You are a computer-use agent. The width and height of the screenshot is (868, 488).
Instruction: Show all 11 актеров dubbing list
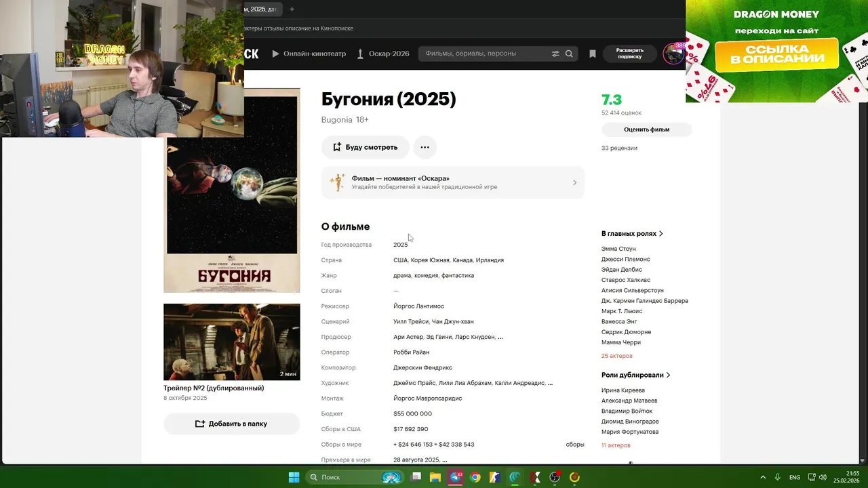pyautogui.click(x=616, y=445)
